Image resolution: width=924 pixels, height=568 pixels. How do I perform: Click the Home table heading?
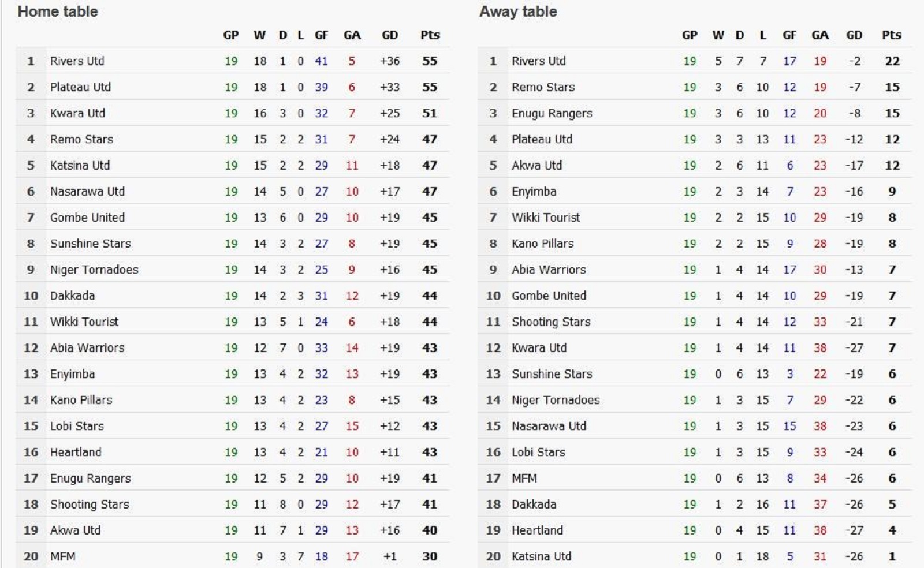coord(58,12)
